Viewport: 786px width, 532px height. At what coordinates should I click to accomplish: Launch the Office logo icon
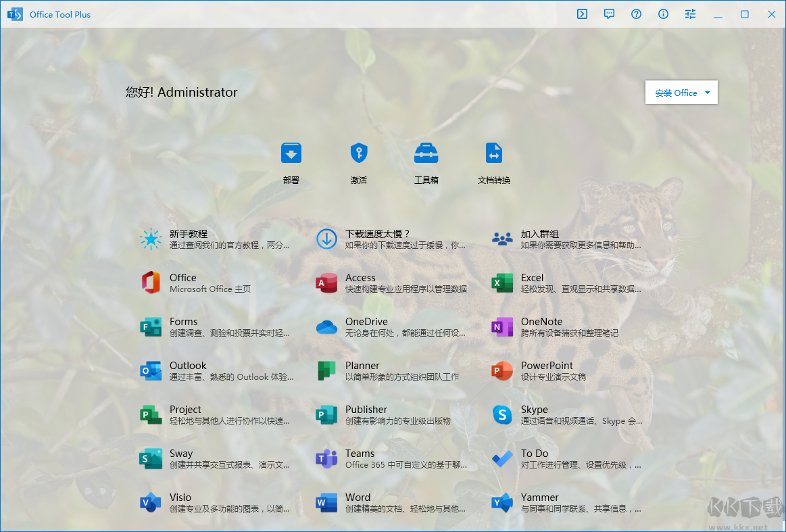click(x=151, y=283)
